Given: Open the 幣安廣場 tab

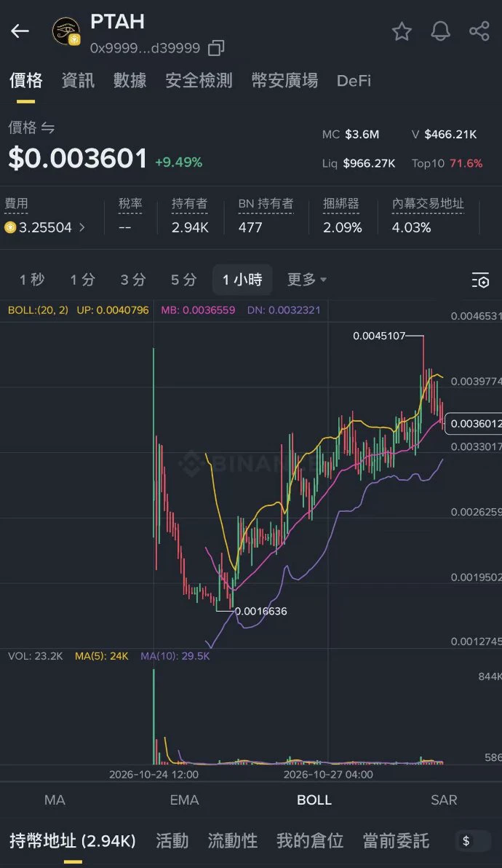Looking at the screenshot, I should pyautogui.click(x=284, y=81).
